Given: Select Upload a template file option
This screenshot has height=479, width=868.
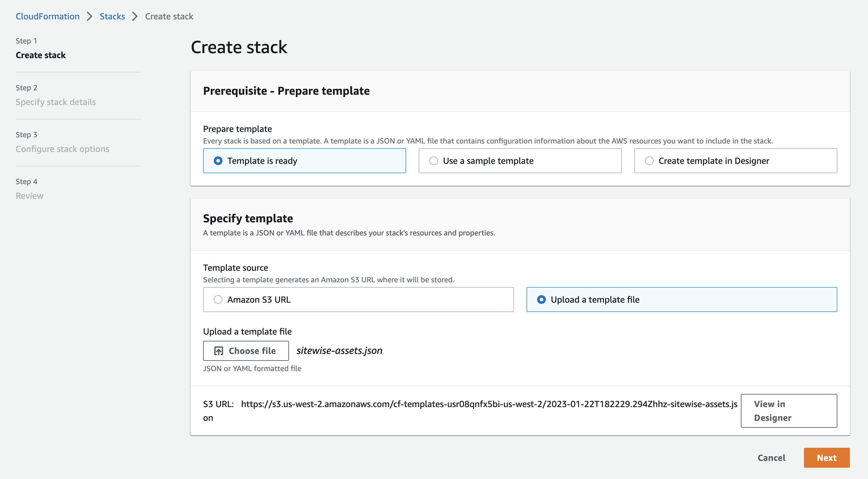Looking at the screenshot, I should tap(541, 299).
